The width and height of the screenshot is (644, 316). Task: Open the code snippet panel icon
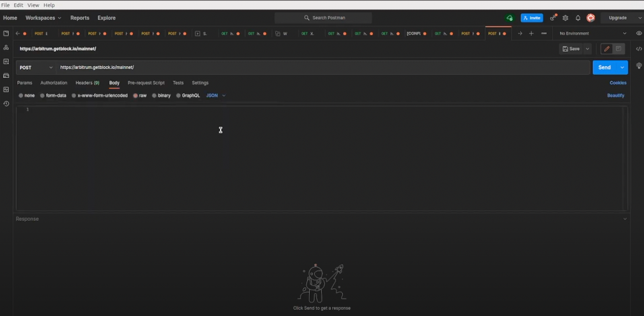click(639, 49)
